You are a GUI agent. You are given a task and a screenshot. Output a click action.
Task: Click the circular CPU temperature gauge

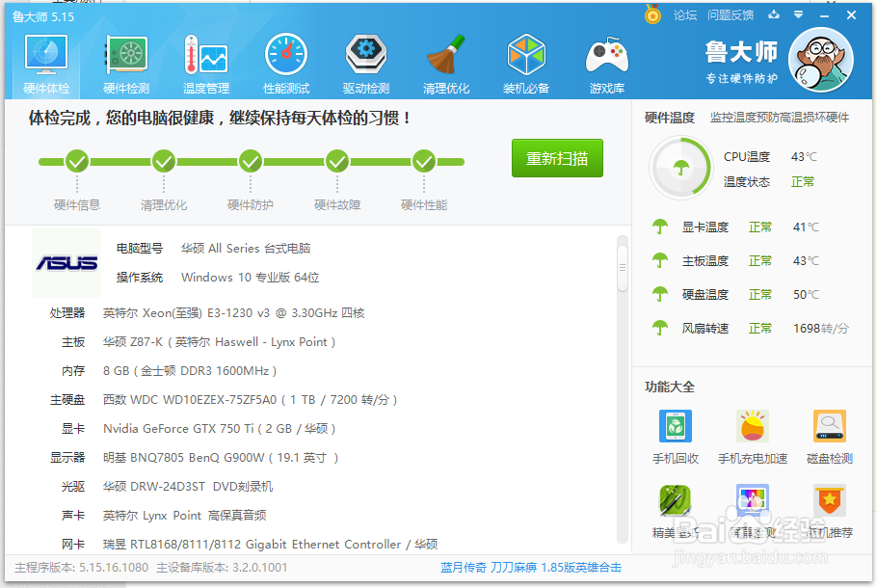point(681,166)
